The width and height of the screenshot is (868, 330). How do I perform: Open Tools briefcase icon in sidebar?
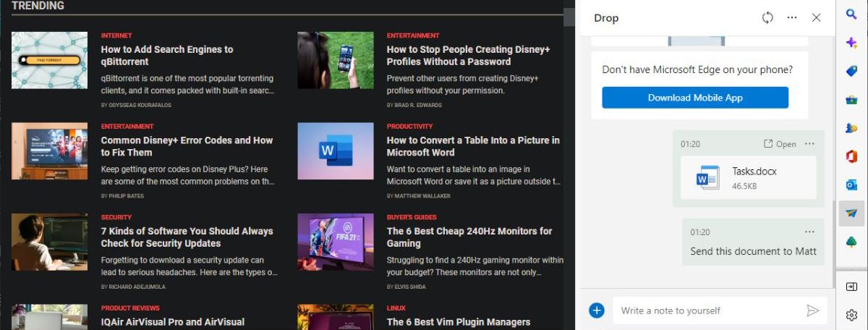pyautogui.click(x=851, y=100)
